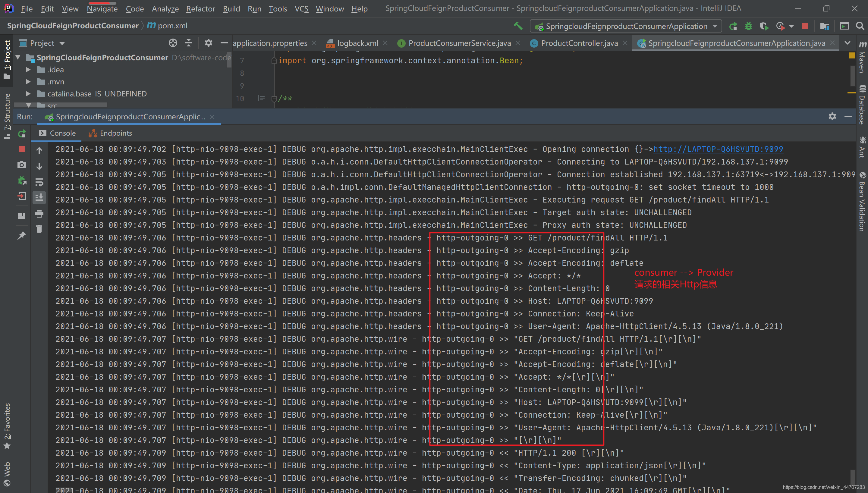Click restore layout icon in Run sidebar
This screenshot has width=868, height=493.
tap(22, 215)
